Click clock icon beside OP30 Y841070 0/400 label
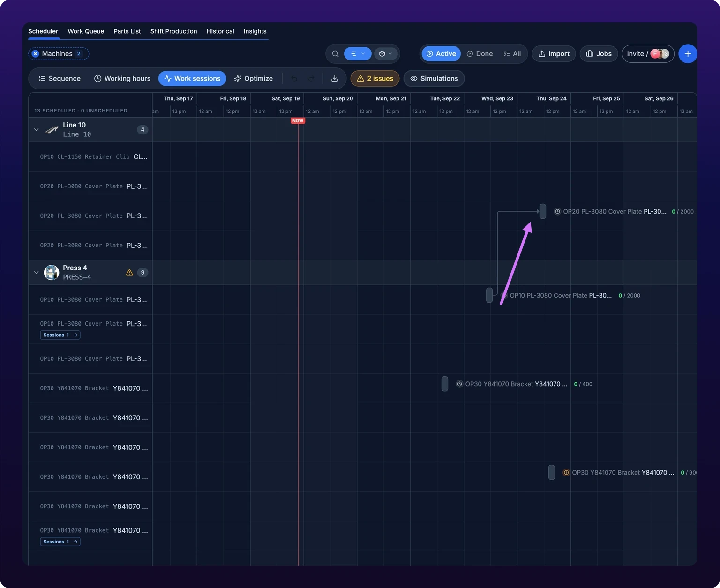The width and height of the screenshot is (720, 588). point(460,384)
